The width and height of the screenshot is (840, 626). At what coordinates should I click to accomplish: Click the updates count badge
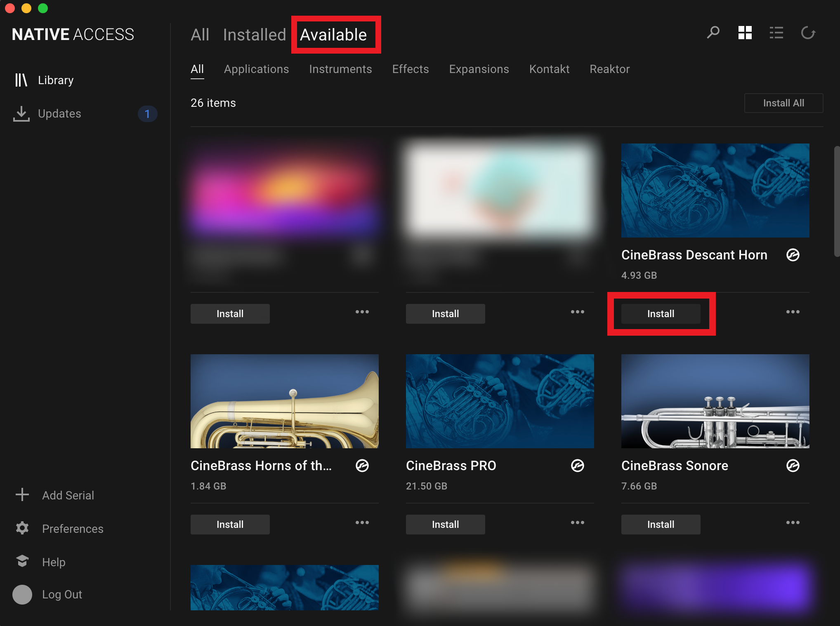coord(147,114)
